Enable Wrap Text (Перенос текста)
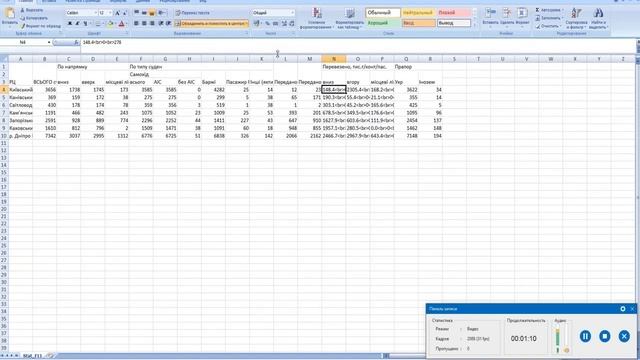640x360 pixels. (x=192, y=13)
